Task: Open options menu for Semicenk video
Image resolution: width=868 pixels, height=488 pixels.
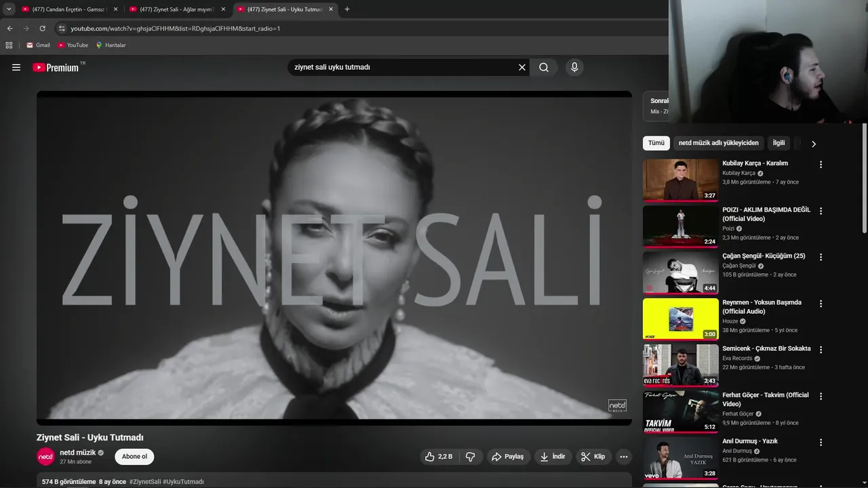Action: 821,350
